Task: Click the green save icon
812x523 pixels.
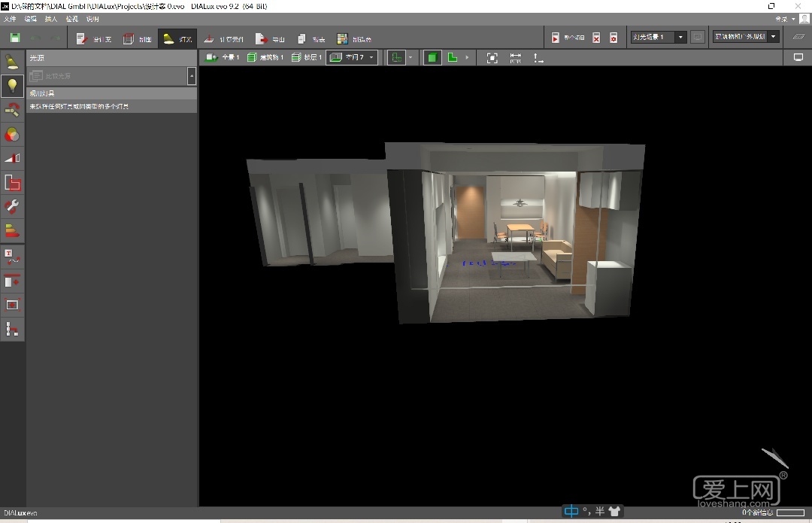Action: point(15,38)
